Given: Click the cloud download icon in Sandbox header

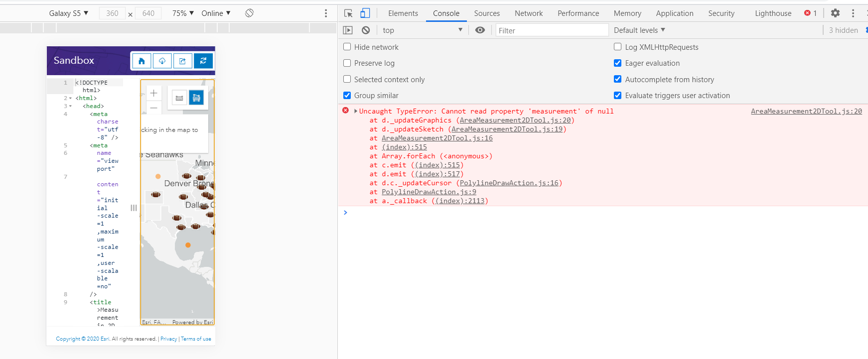Looking at the screenshot, I should pos(162,61).
